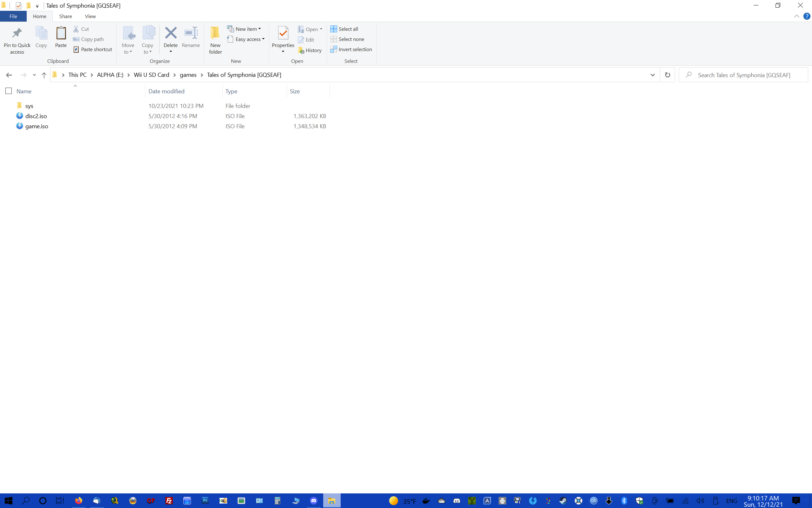The height and width of the screenshot is (508, 812).
Task: Open the 35°F weather widget
Action: click(402, 501)
